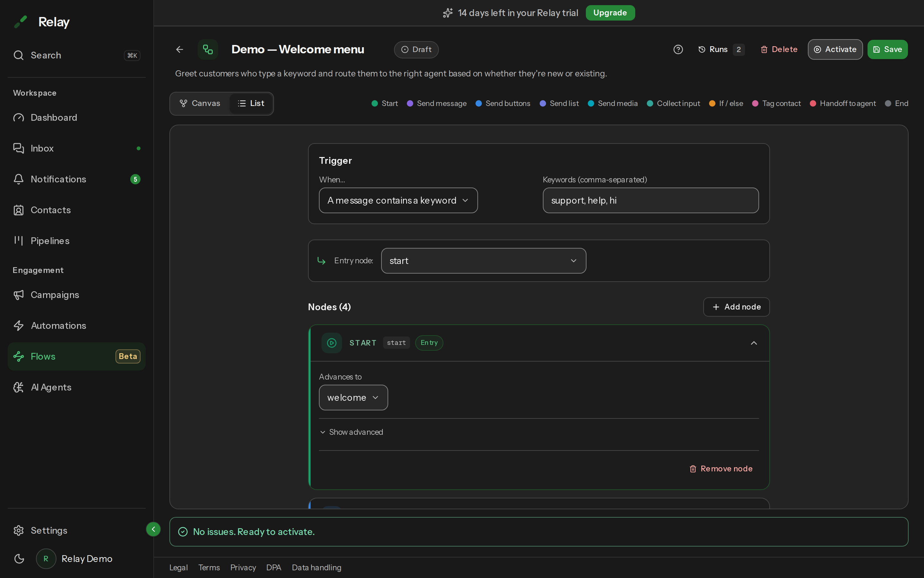Click the End legend gray dot
The image size is (924, 578).
click(x=888, y=104)
